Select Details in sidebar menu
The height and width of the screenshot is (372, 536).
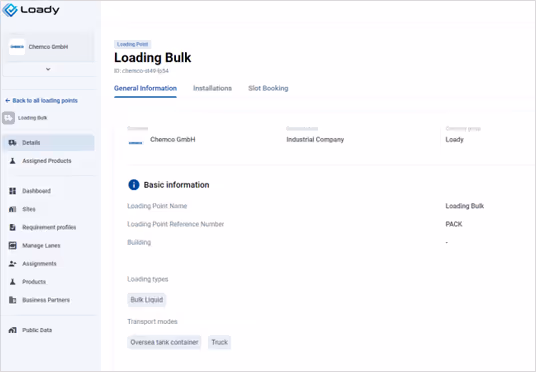tap(48, 143)
